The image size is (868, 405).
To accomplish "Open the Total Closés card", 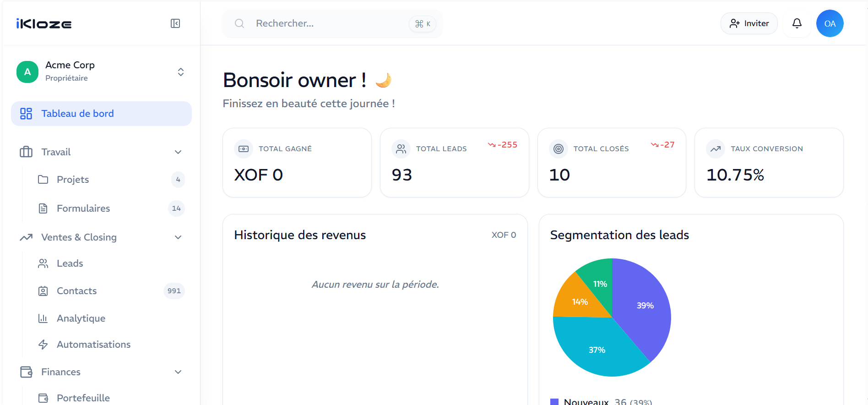I will [x=612, y=163].
